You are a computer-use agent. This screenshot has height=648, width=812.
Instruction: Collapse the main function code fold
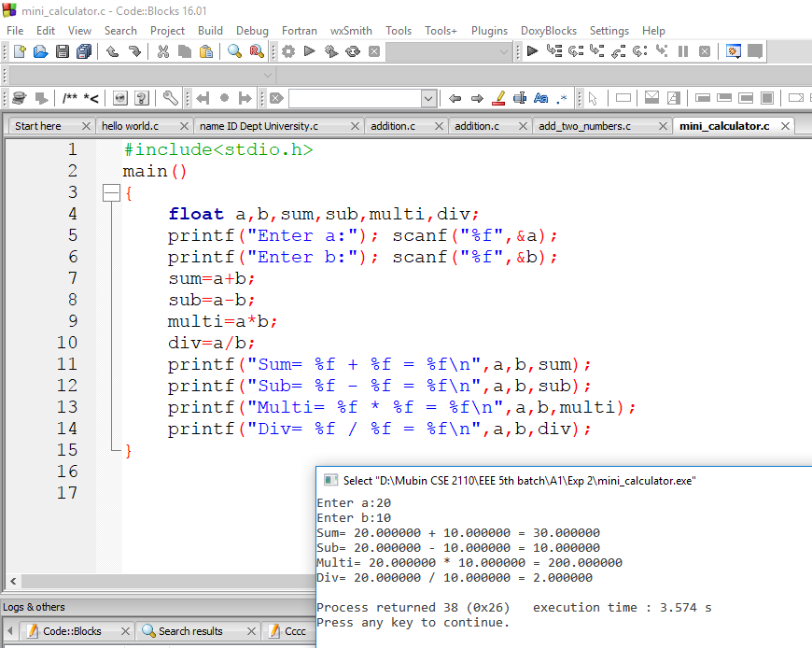tap(111, 192)
